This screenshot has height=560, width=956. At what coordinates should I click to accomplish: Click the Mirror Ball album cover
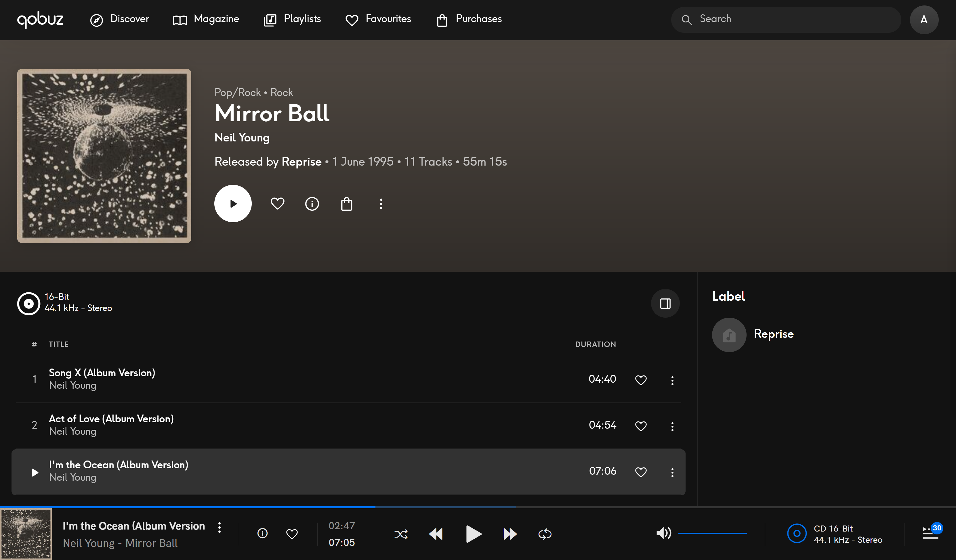pos(104,156)
